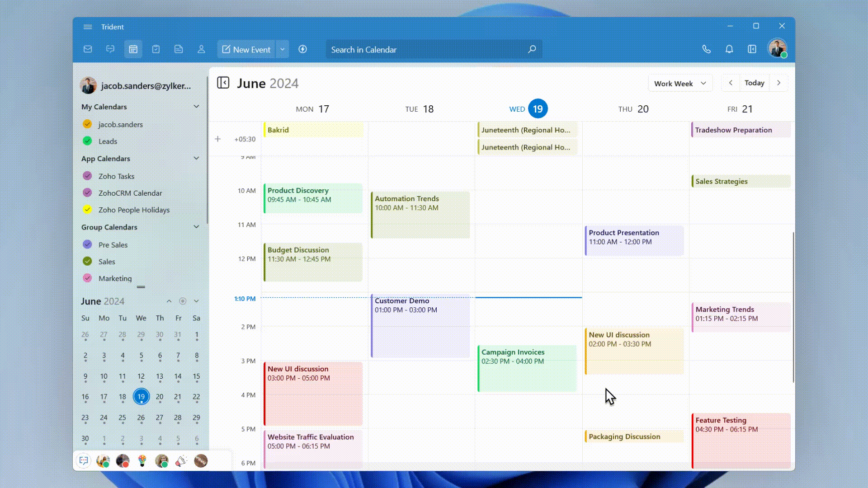
Task: Open the notifications bell
Action: (729, 49)
